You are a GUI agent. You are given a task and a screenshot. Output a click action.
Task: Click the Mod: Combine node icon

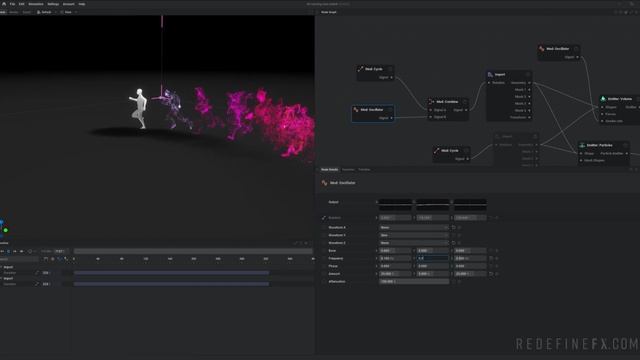431,101
